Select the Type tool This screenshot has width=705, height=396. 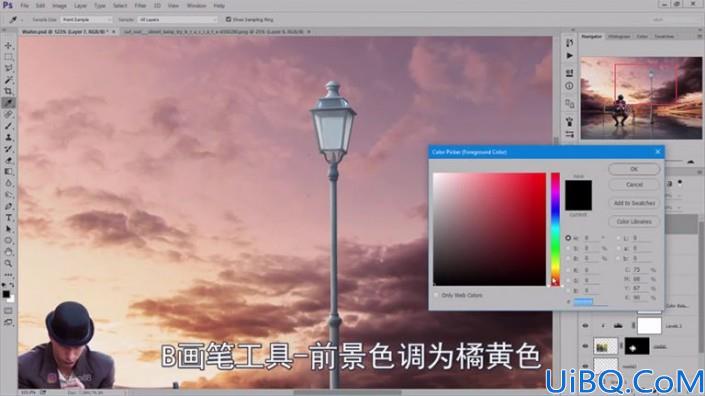(9, 218)
